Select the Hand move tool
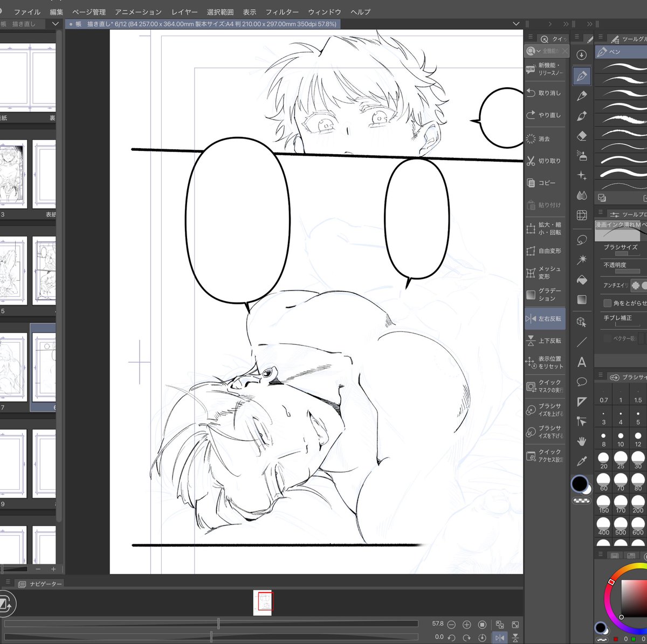This screenshot has height=644, width=647. coord(582,441)
